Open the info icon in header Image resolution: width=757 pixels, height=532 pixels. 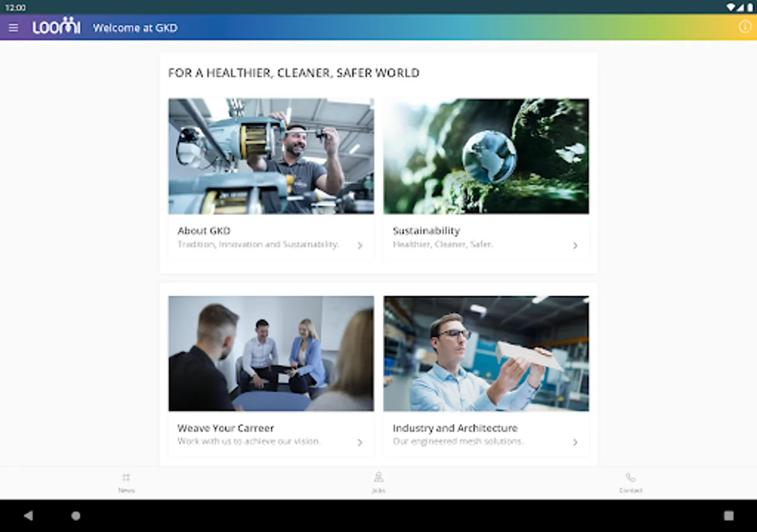[x=745, y=27]
